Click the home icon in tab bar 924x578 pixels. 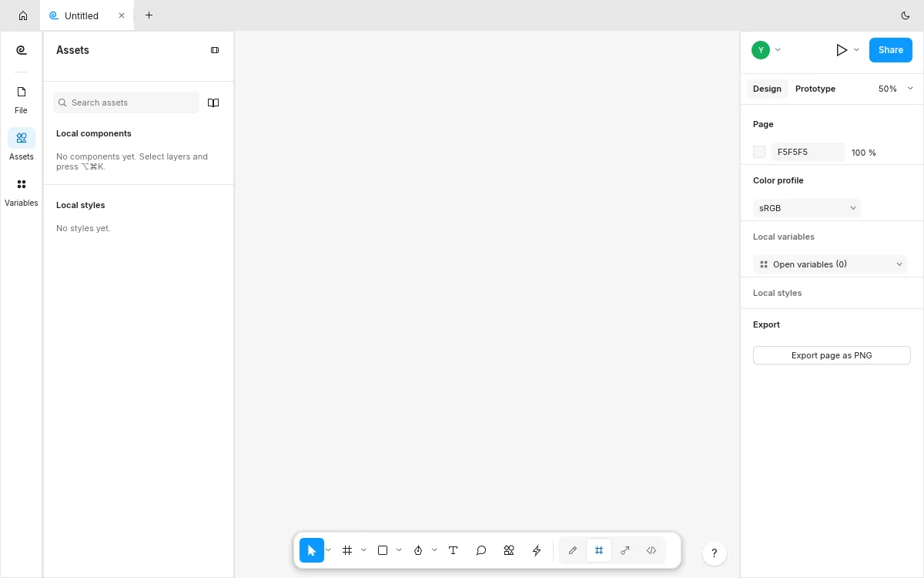click(23, 15)
